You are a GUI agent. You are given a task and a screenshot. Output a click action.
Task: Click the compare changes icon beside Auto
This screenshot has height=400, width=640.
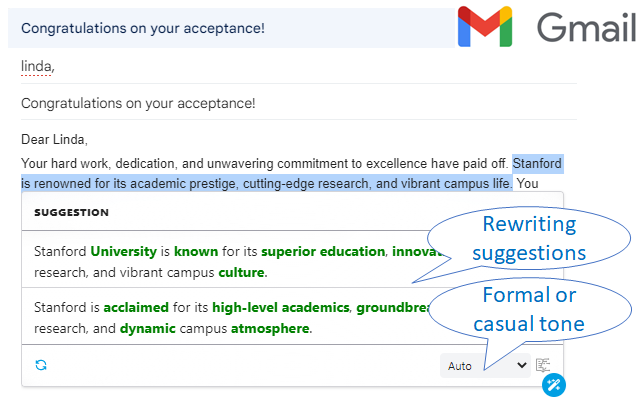click(x=543, y=365)
